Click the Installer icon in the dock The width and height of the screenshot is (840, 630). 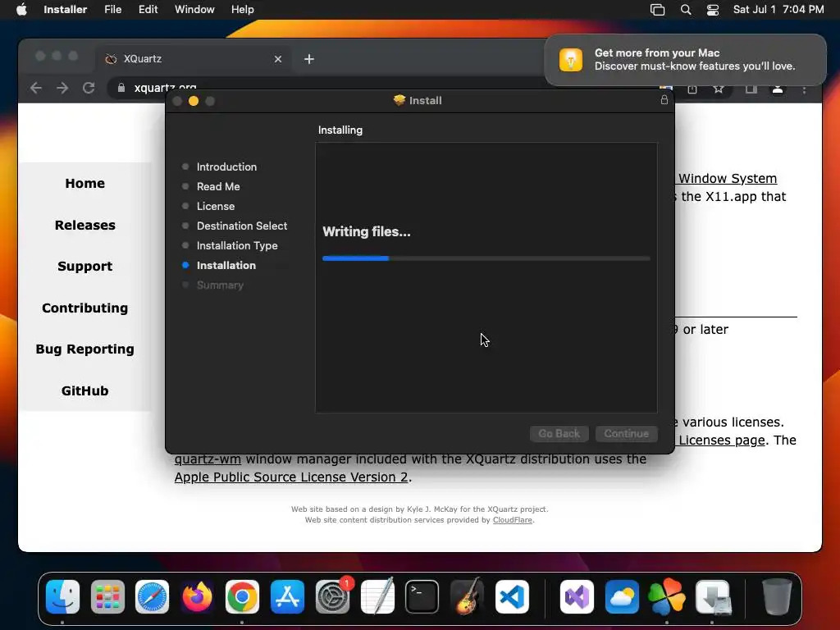(713, 597)
